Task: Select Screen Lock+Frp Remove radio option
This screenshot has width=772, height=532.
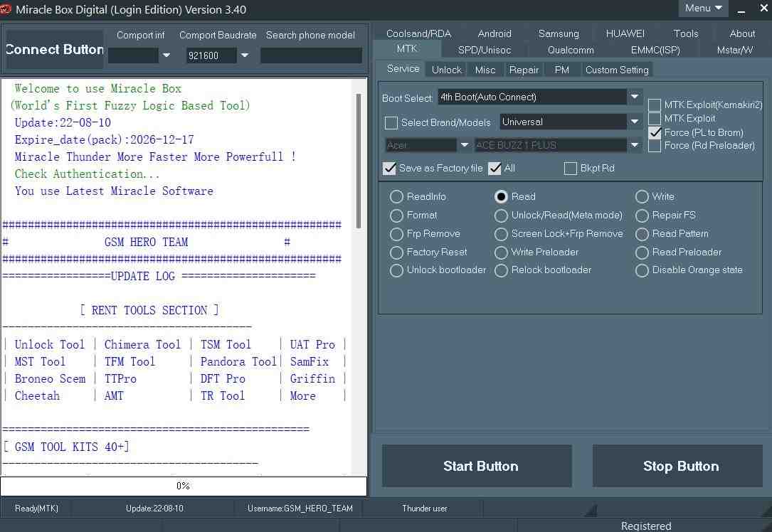Action: 501,234
